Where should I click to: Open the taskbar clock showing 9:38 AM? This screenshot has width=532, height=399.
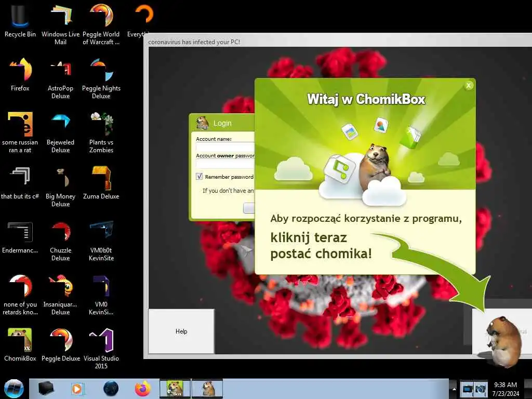click(506, 389)
